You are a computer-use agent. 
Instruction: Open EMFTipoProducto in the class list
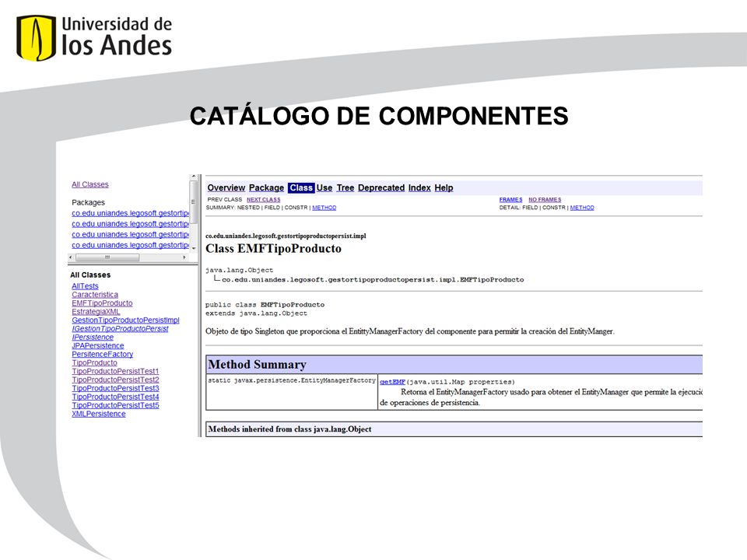tap(102, 303)
